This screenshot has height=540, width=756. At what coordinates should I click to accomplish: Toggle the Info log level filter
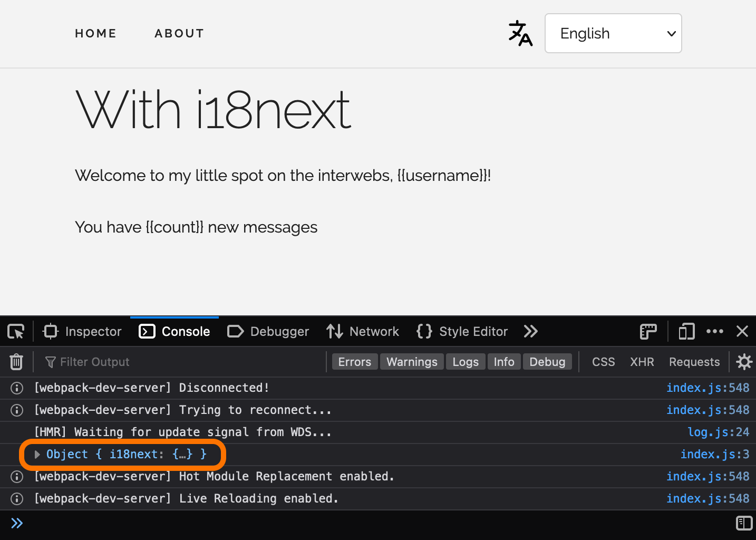(x=503, y=362)
